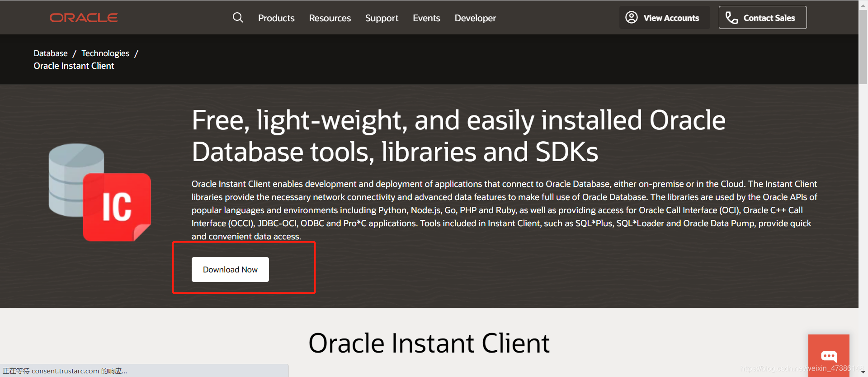Image resolution: width=868 pixels, height=377 pixels.
Task: Click the browser status text about consent.trustarc.com
Action: coord(65,371)
